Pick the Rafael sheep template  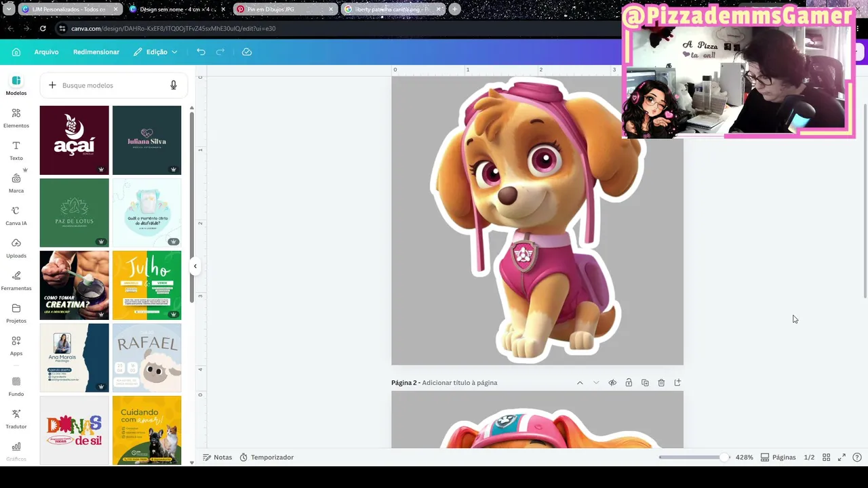[x=147, y=358]
